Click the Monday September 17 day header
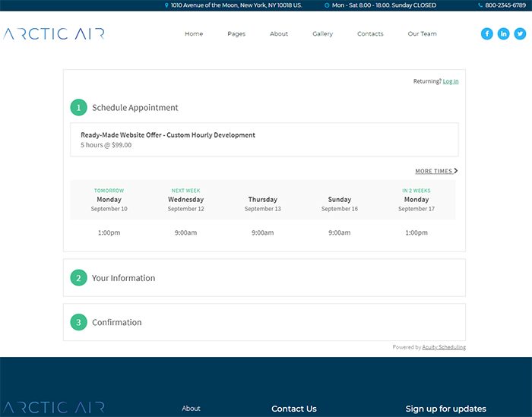Image resolution: width=532 pixels, height=417 pixels. (416, 200)
